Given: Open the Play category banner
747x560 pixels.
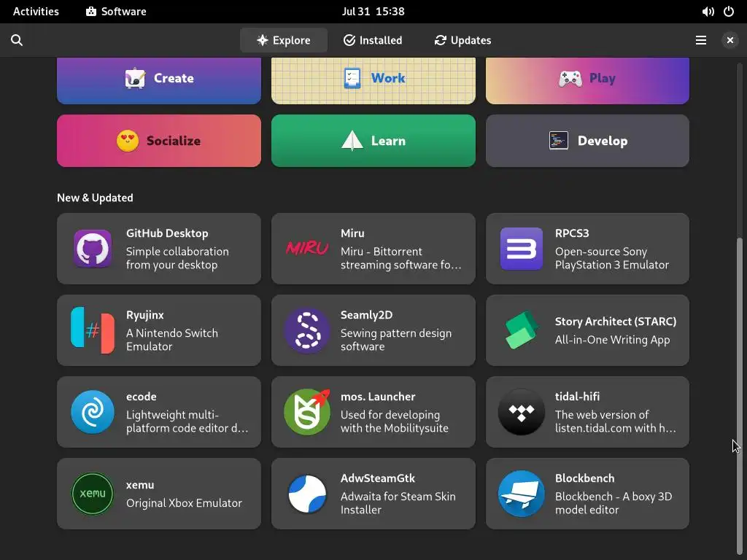Looking at the screenshot, I should 587,80.
